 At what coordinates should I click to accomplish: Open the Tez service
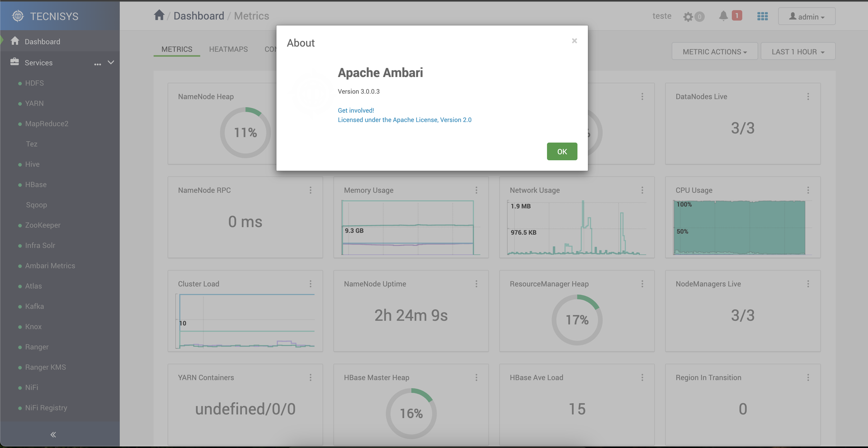32,144
